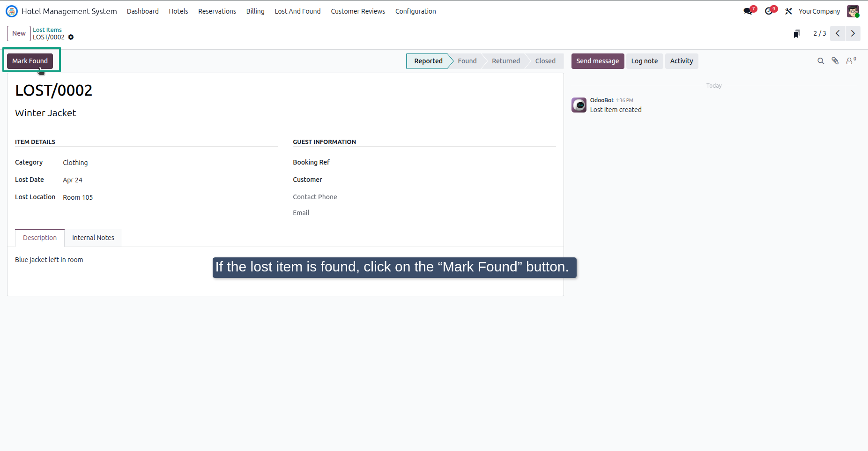This screenshot has width=868, height=451.
Task: Attach files using the paperclip icon
Action: click(x=835, y=61)
